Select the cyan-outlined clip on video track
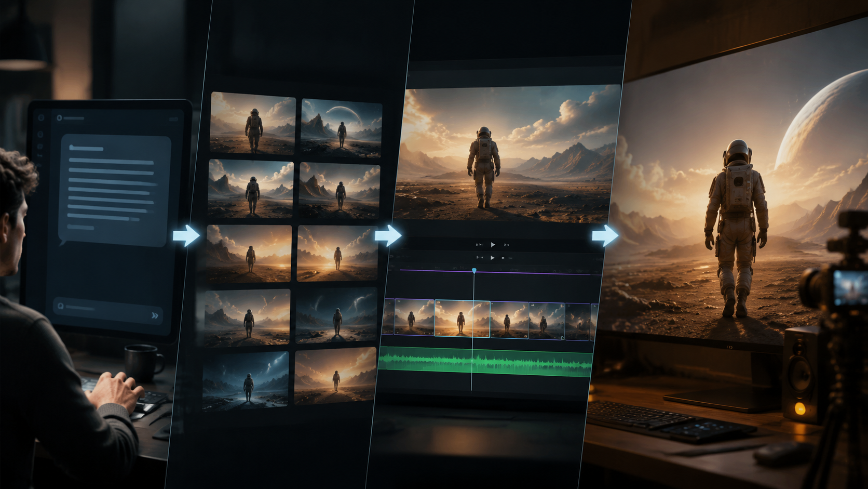This screenshot has height=489, width=868. click(x=462, y=319)
